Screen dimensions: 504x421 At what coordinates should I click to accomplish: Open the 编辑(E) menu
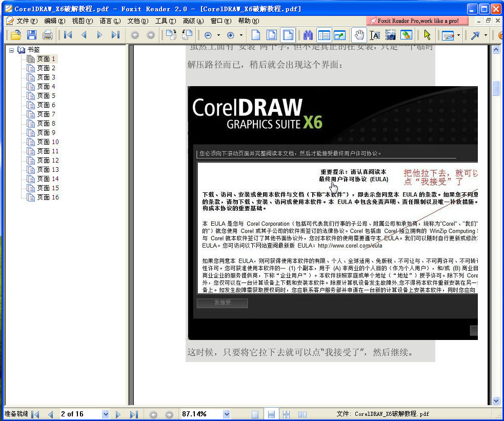click(x=55, y=21)
